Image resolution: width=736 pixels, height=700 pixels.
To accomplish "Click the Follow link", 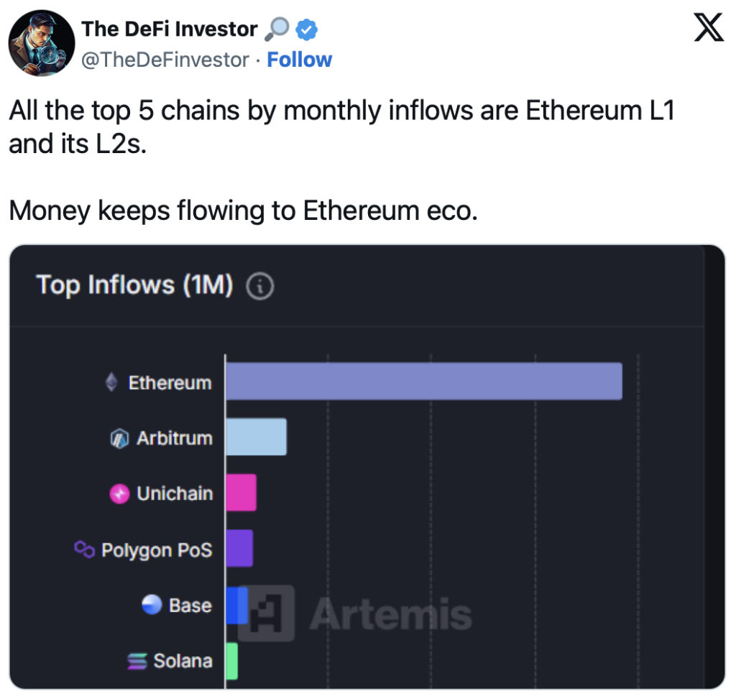I will (300, 60).
